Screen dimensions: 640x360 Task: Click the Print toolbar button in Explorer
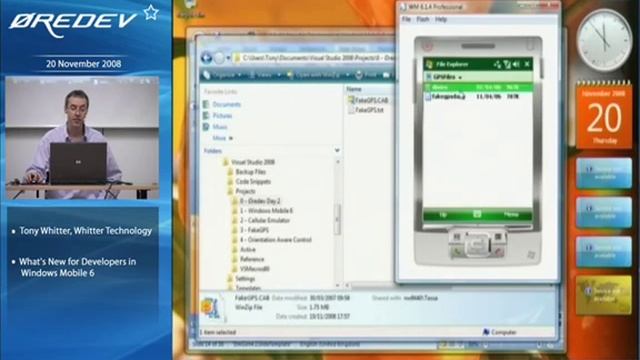[366, 75]
